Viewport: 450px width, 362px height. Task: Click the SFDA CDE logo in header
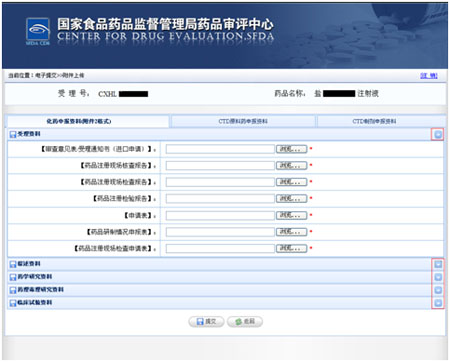38,31
